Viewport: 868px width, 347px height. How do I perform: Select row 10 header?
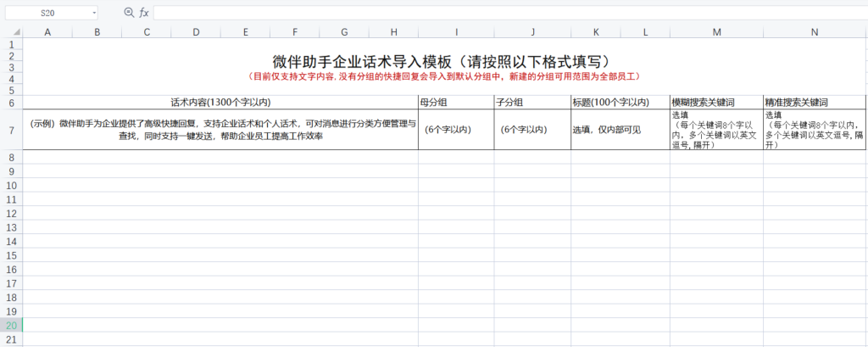click(12, 185)
